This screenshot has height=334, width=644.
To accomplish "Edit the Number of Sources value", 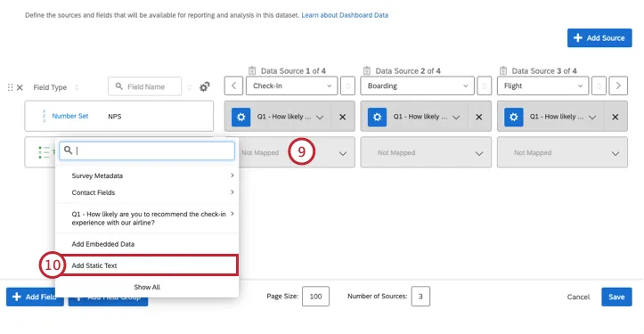I will click(x=420, y=297).
